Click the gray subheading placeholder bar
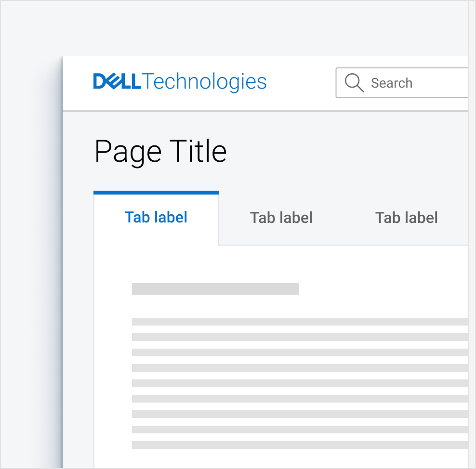This screenshot has width=476, height=469. pos(215,288)
